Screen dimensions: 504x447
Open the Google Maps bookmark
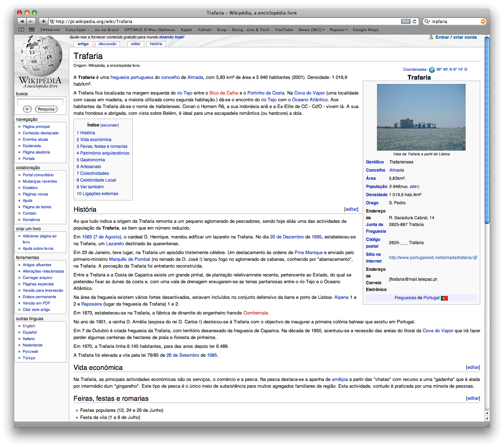[x=366, y=30]
